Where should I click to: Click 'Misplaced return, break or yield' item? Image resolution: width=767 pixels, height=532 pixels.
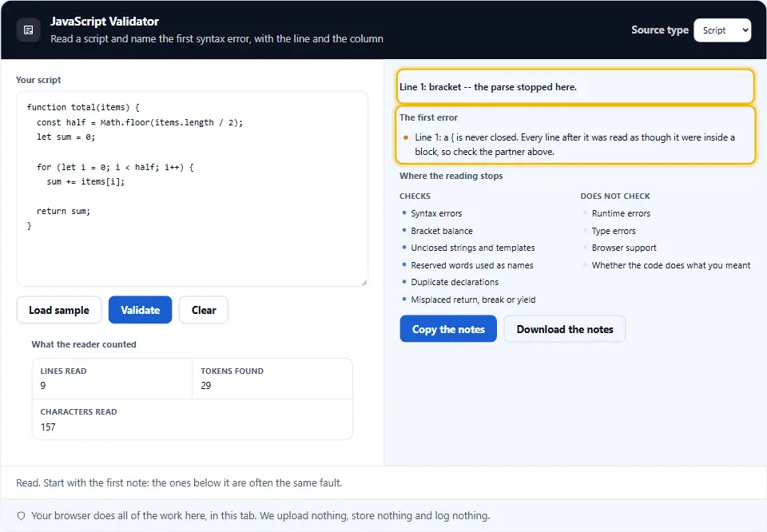pyautogui.click(x=473, y=300)
